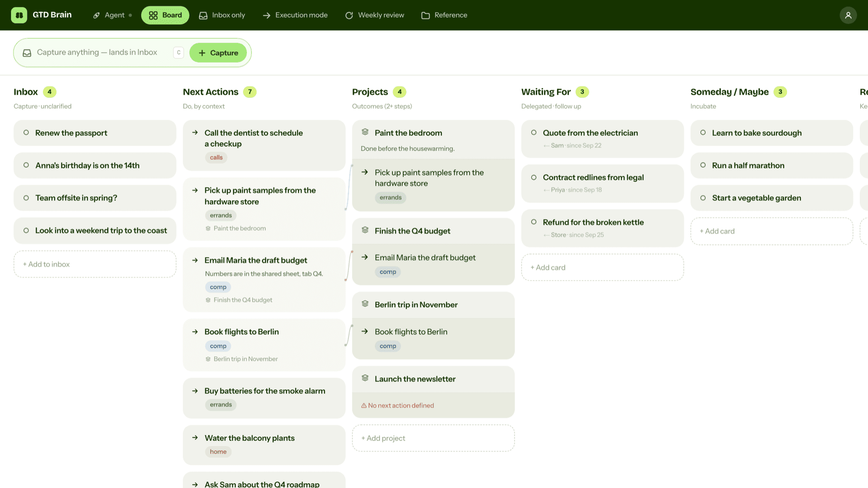Mark Renew the passport circle as done

pyautogui.click(x=26, y=133)
